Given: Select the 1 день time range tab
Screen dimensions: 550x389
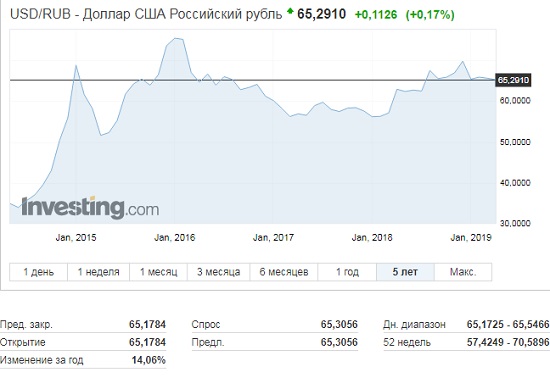Looking at the screenshot, I should (x=38, y=272).
